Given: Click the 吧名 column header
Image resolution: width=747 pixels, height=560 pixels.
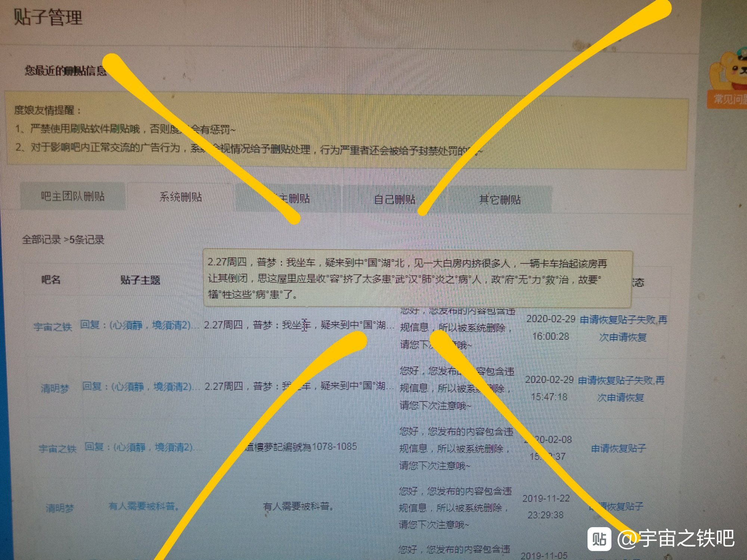Looking at the screenshot, I should coord(51,279).
